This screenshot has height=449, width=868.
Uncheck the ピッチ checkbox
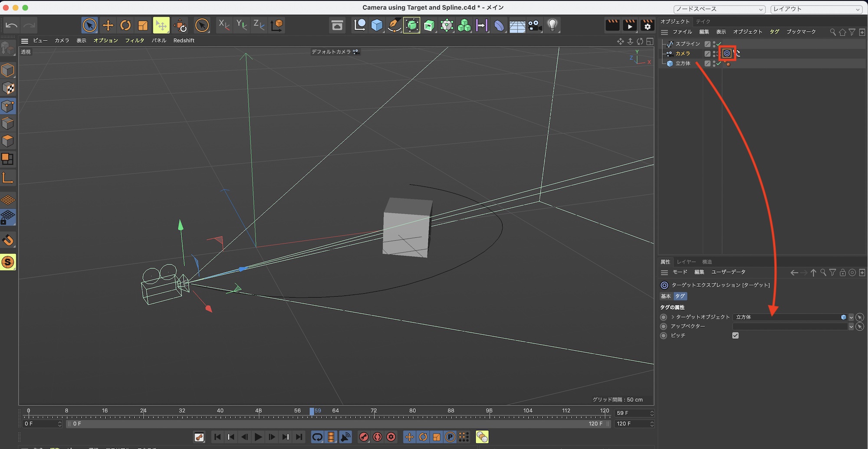735,335
